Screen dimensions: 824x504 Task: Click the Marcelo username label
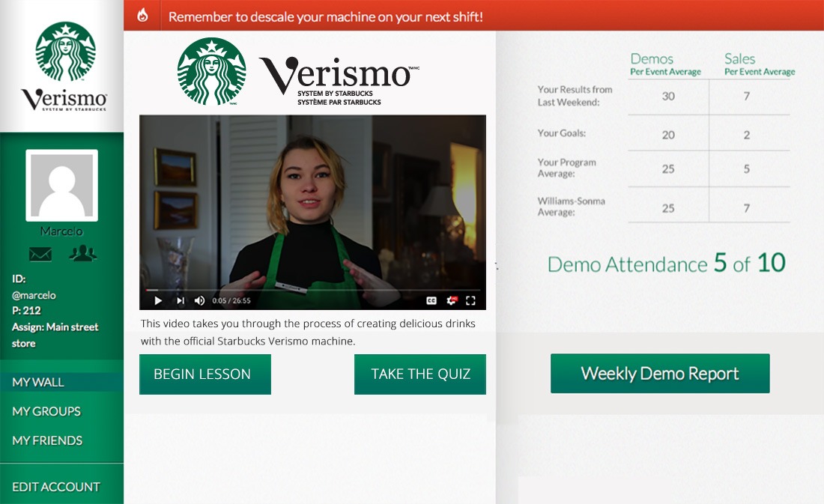(61, 231)
